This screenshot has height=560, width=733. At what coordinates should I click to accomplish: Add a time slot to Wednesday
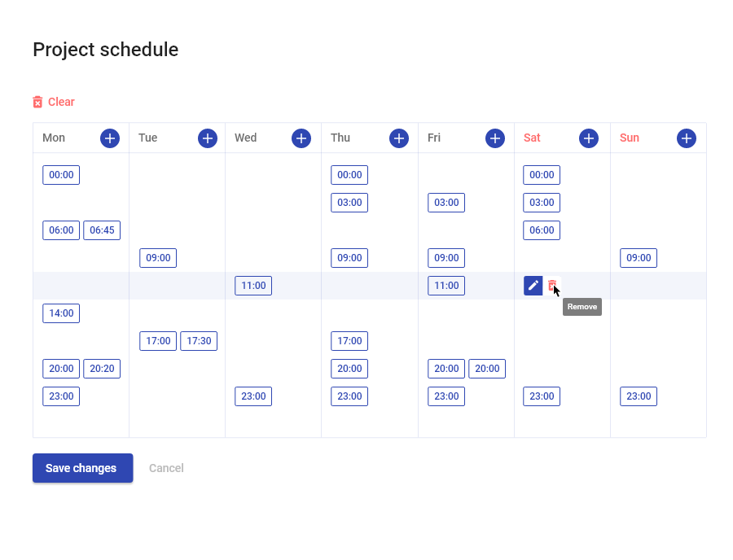(x=301, y=138)
